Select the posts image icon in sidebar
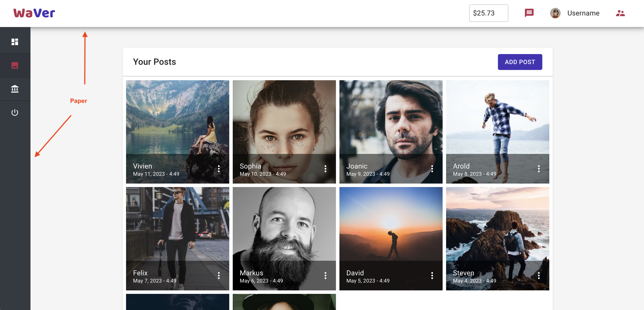 [x=15, y=65]
